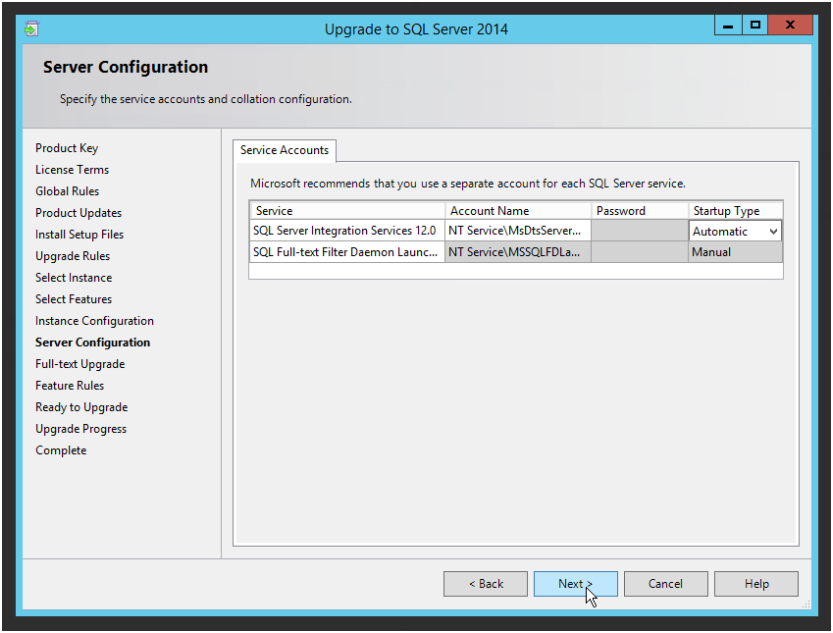Select the Feature Rules step
This screenshot has height=633, width=833.
[x=70, y=386]
